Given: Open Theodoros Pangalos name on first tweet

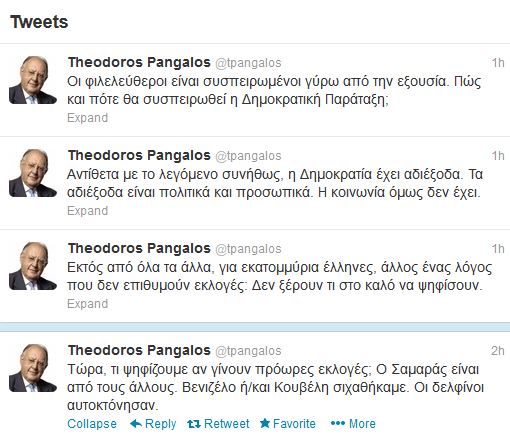Looking at the screenshot, I should [139, 62].
